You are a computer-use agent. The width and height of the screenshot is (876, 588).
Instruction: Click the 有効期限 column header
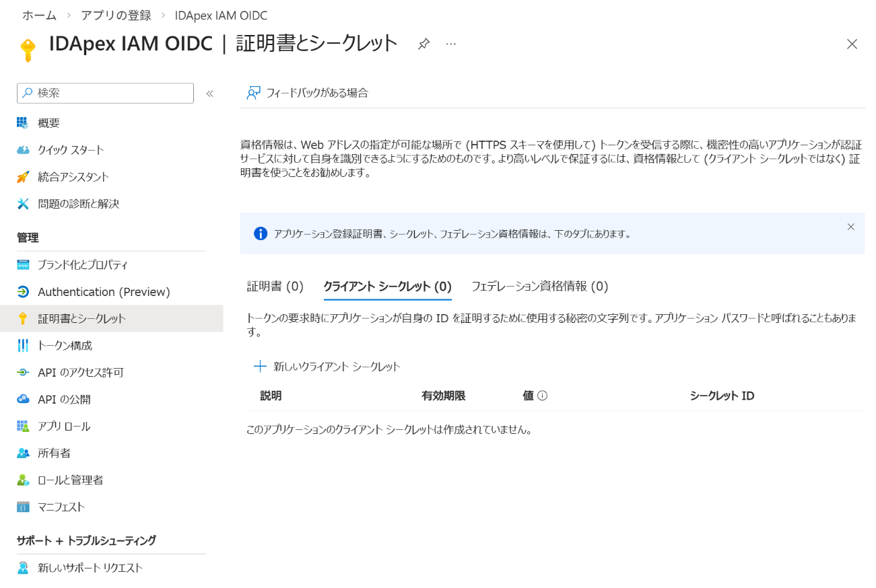pos(443,396)
